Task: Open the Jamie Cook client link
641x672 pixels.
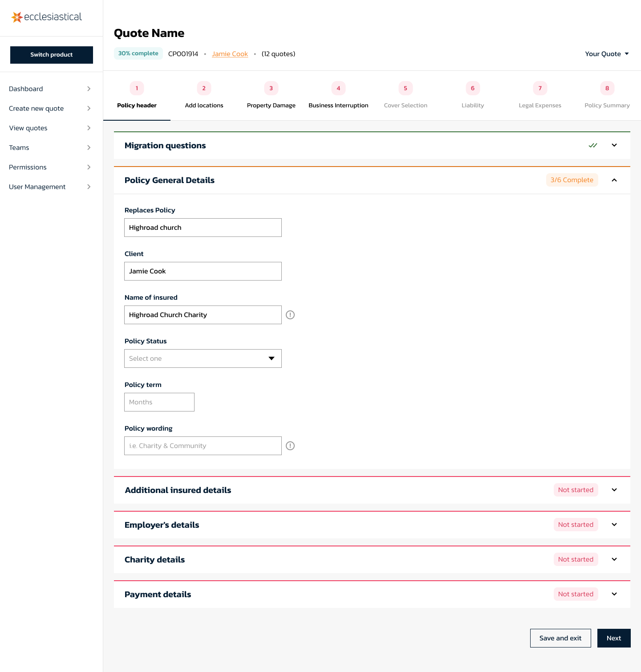Action: tap(230, 54)
